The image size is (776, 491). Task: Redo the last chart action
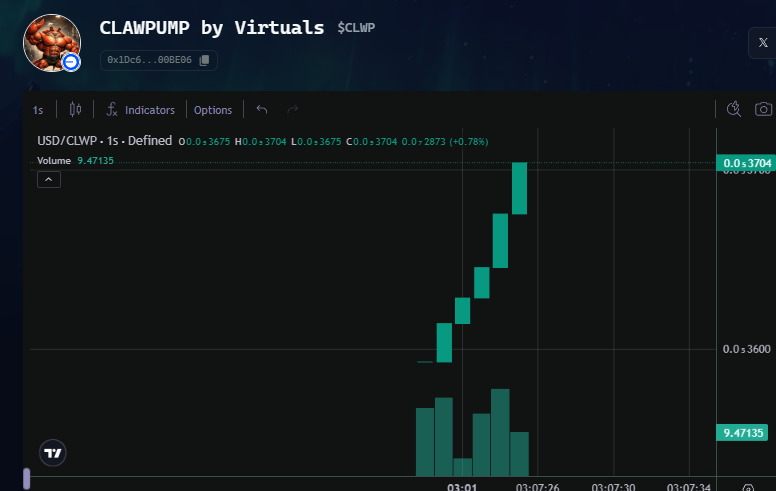292,109
